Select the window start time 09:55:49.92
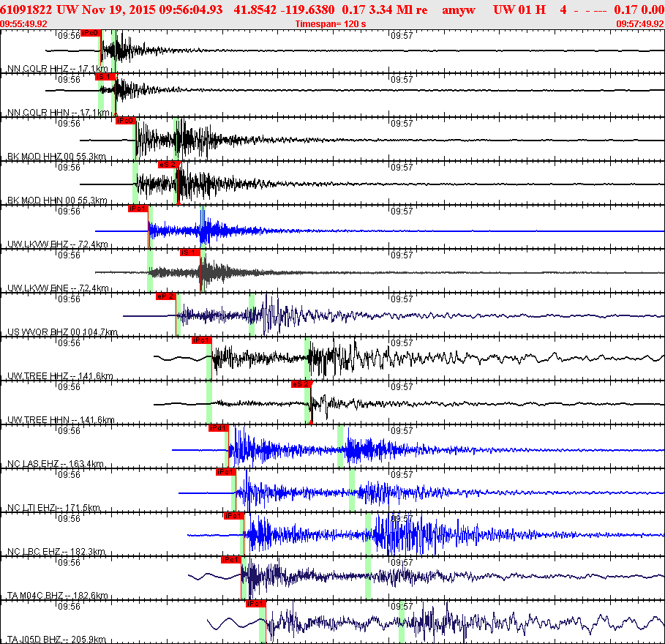 pyautogui.click(x=23, y=23)
